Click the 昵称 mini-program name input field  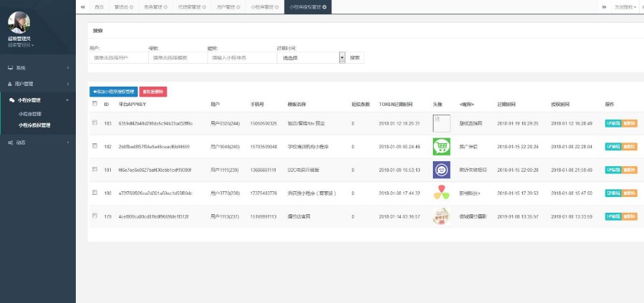239,57
